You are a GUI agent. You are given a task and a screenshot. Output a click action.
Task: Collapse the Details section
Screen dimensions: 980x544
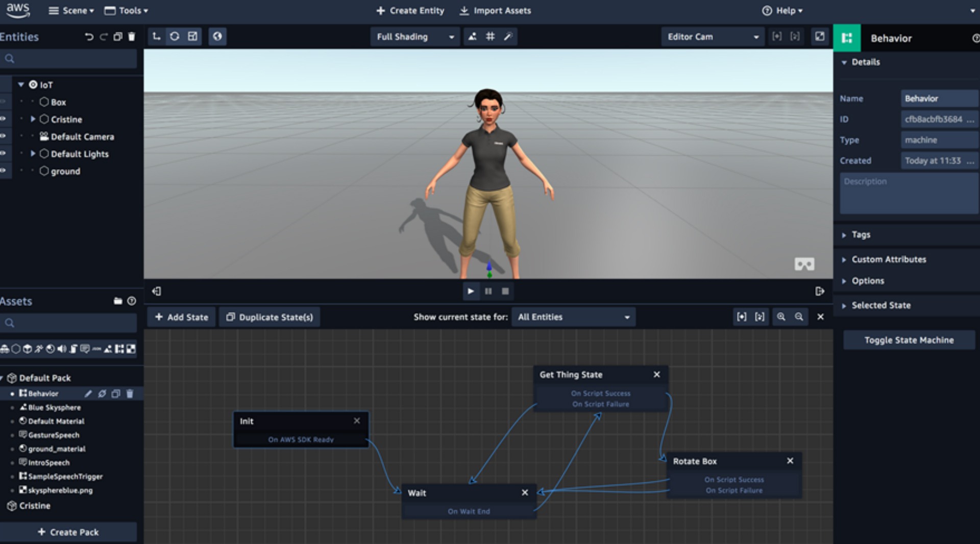click(x=844, y=62)
